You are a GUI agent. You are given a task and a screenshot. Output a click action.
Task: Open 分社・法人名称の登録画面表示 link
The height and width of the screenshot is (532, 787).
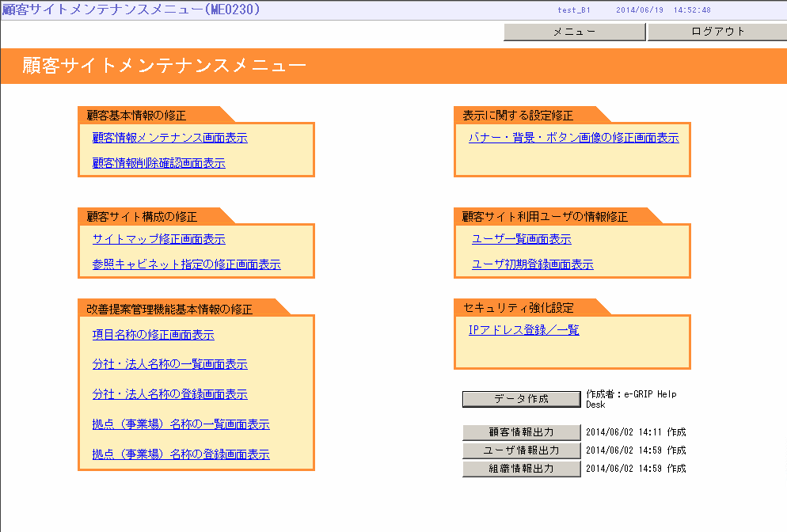pos(169,394)
